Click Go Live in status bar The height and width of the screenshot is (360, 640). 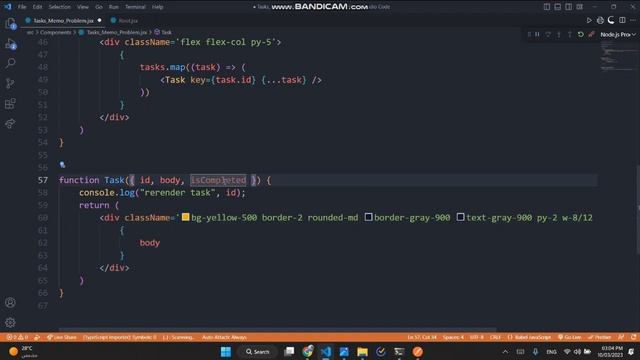569,337
